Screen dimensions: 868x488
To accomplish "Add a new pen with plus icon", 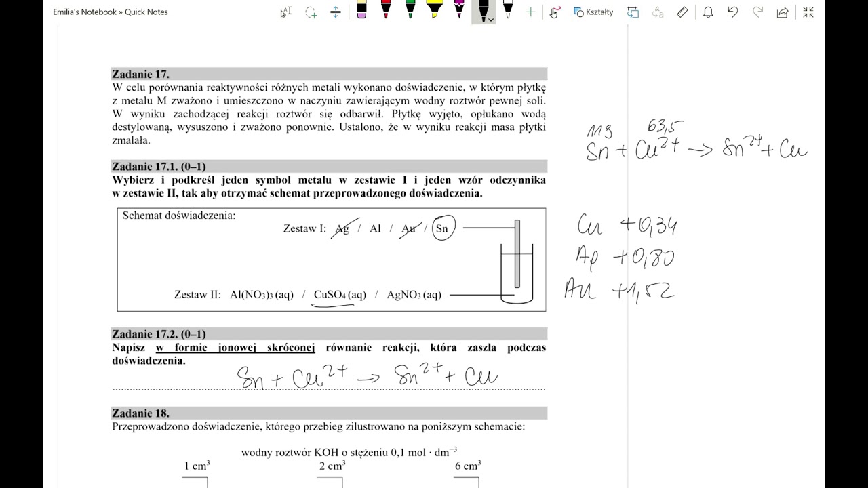I will 530,12.
